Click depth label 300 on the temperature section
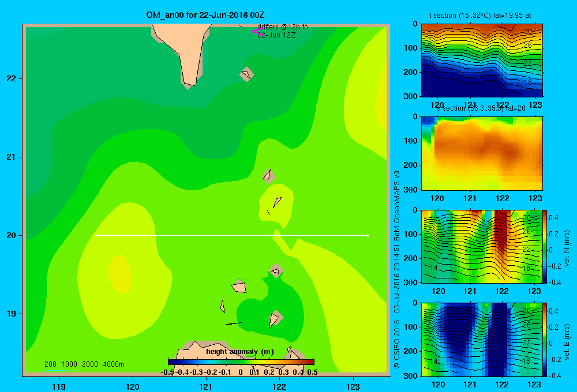 (x=411, y=96)
